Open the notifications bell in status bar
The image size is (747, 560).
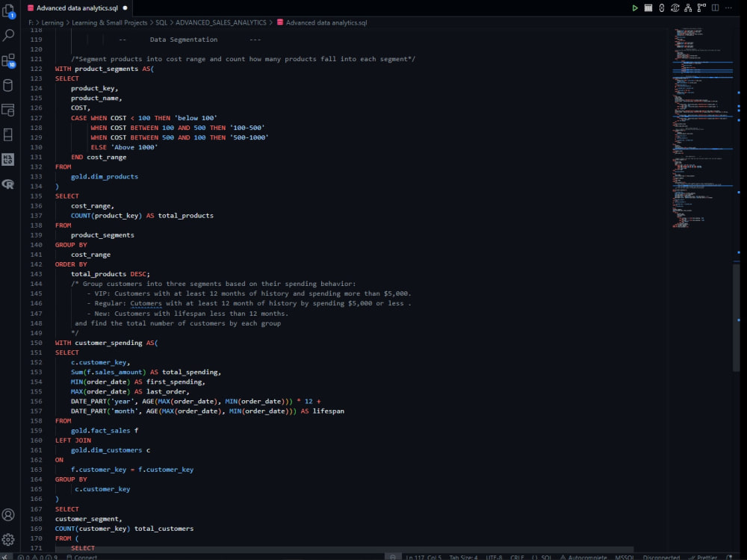pyautogui.click(x=729, y=557)
